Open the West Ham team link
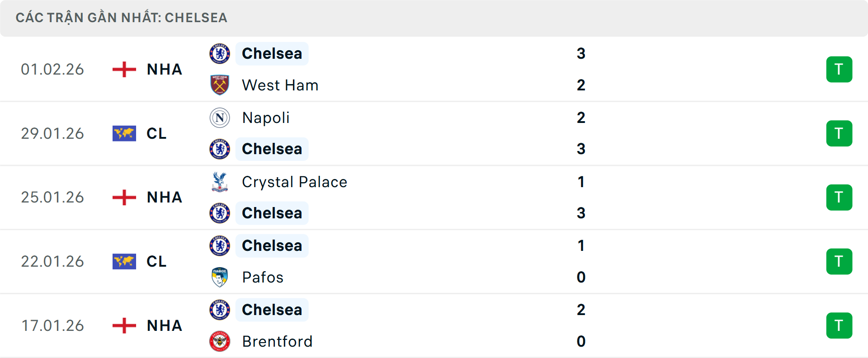 click(x=280, y=85)
